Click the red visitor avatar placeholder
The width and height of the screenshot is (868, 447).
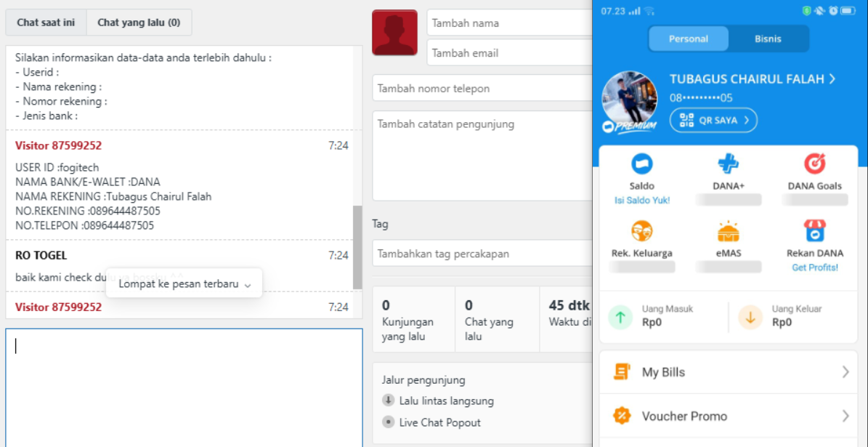click(394, 32)
